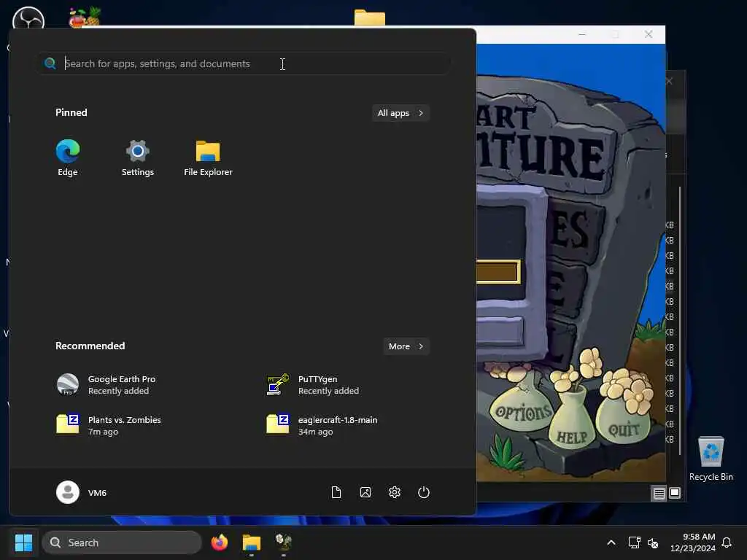Show hidden system tray icons chevron
Image resolution: width=747 pixels, height=560 pixels.
(611, 542)
